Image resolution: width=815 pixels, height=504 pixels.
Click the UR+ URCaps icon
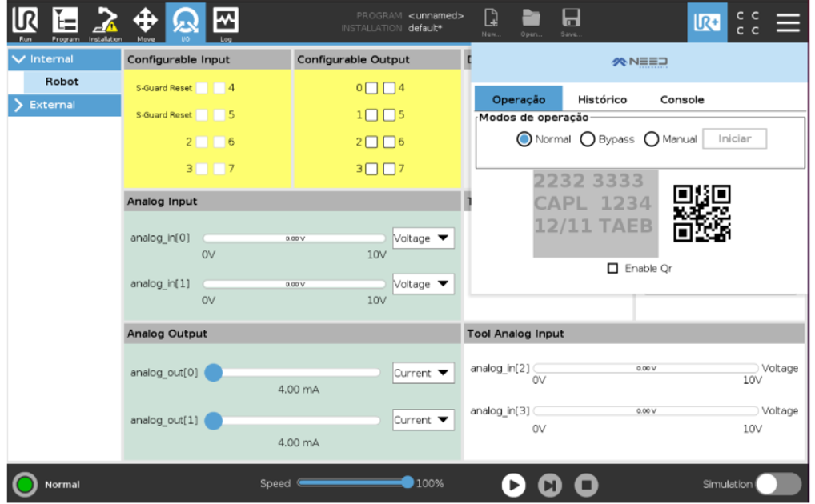click(706, 22)
